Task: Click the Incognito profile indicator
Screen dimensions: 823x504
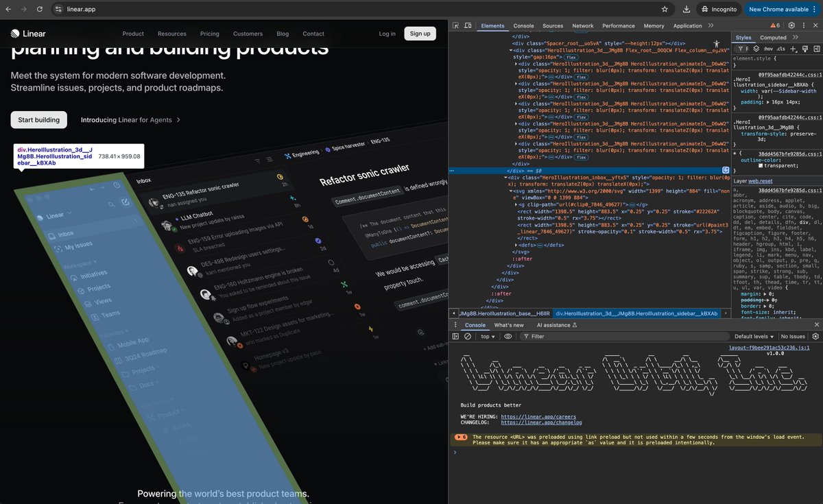Action: point(718,9)
